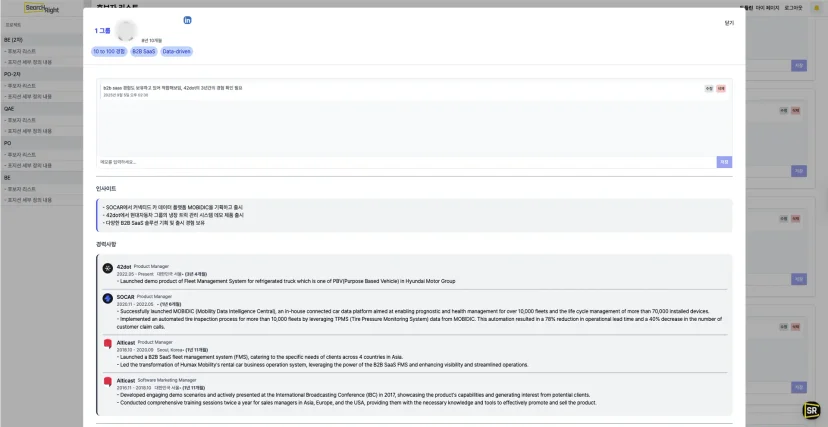Click the 인사이트 section heading
Screen dimensions: 828x427
click(106, 188)
